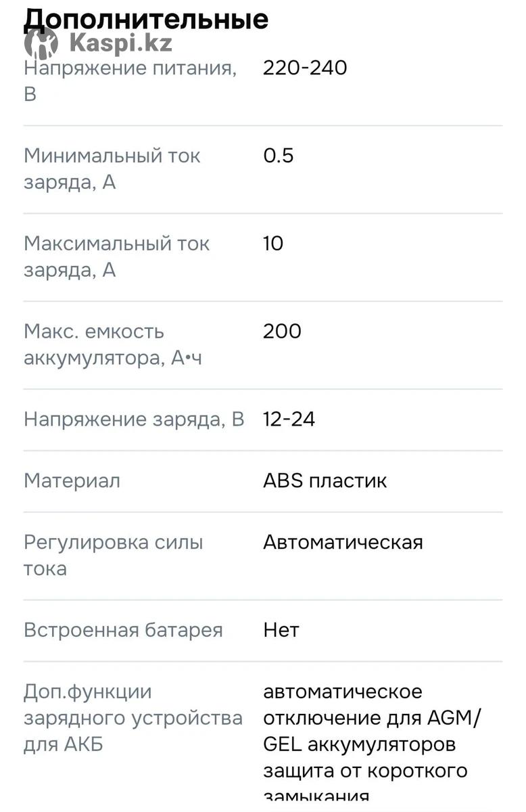The width and height of the screenshot is (526, 812).
Task: Select the maximum current value 10
Action: [273, 244]
